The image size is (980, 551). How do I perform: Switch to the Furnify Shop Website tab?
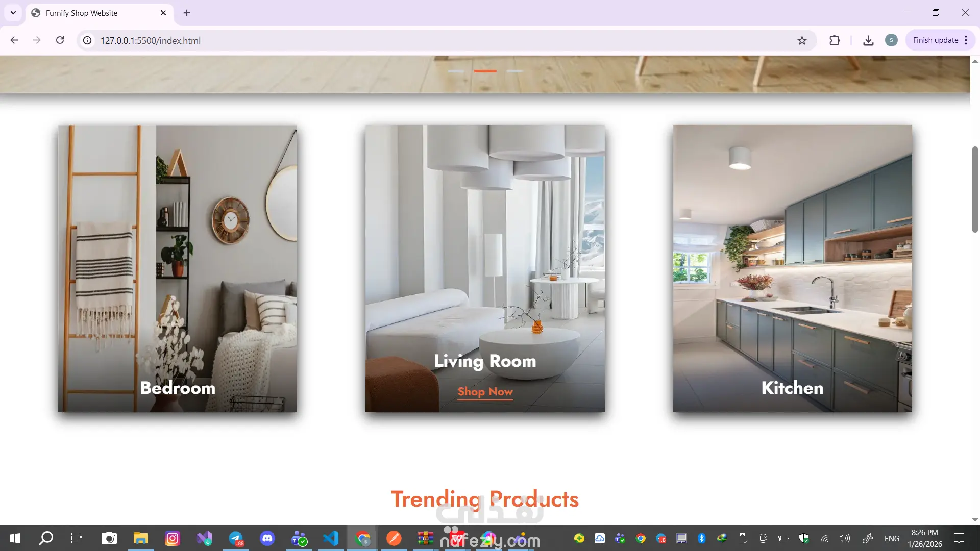click(82, 13)
